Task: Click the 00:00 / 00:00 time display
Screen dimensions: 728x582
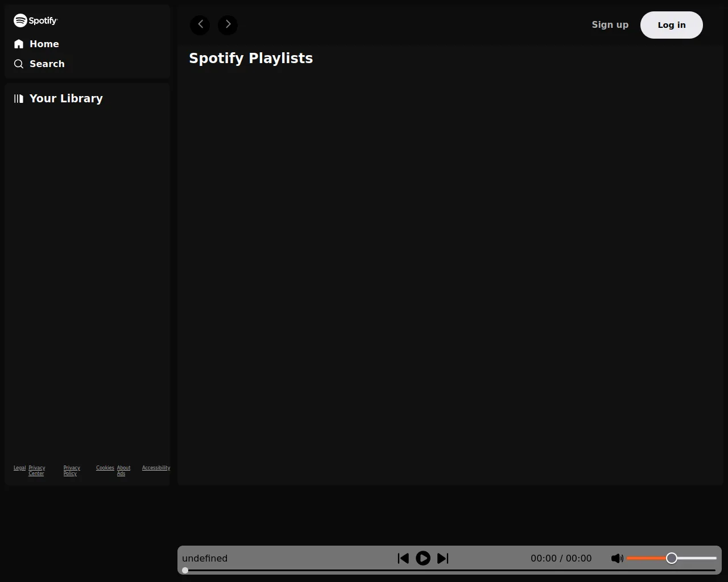Action: pyautogui.click(x=561, y=558)
